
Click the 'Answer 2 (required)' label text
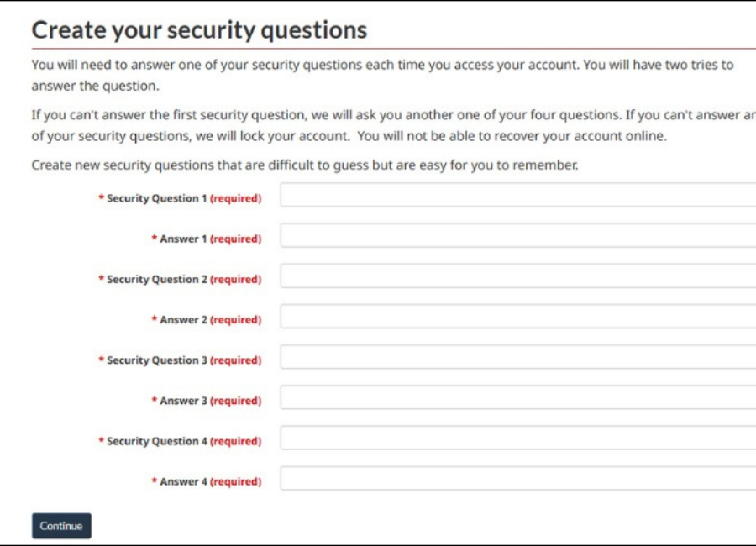tap(207, 320)
